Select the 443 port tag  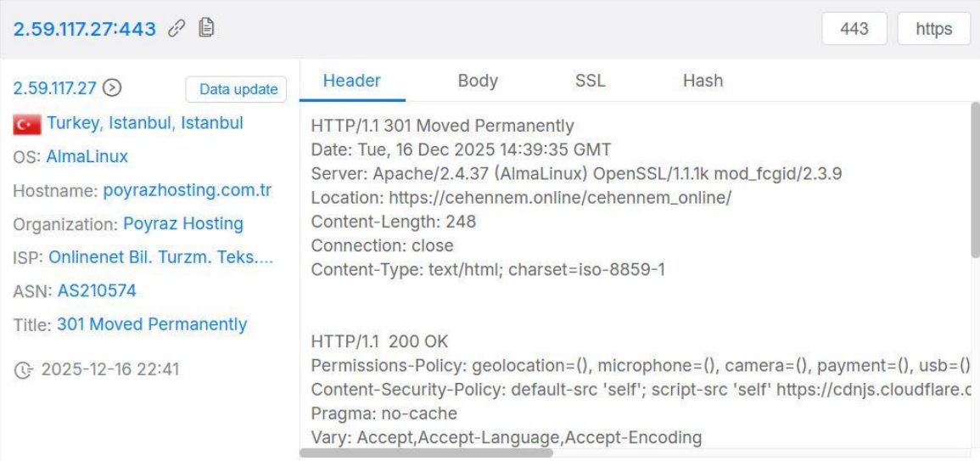pos(854,29)
